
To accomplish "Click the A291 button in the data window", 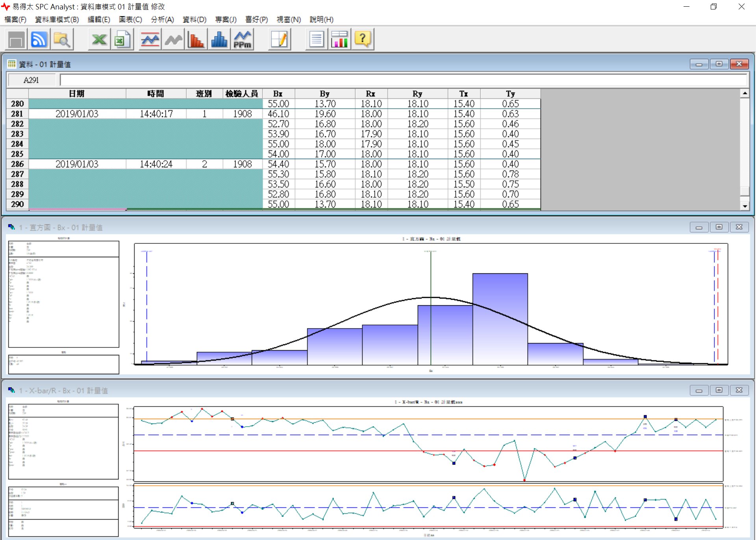I will point(31,80).
